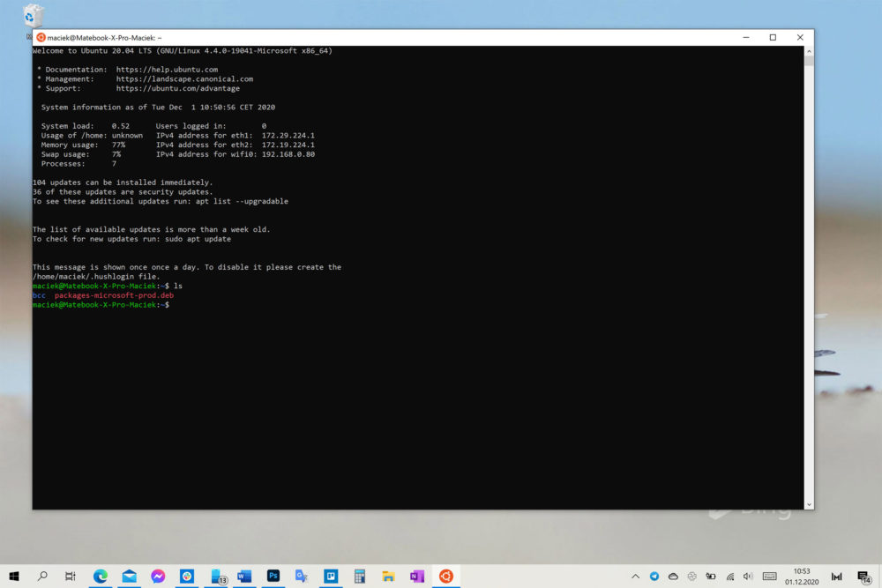Screen dimensions: 882x588
Task: Switch to Photoshop on the taskbar
Action: 273,577
